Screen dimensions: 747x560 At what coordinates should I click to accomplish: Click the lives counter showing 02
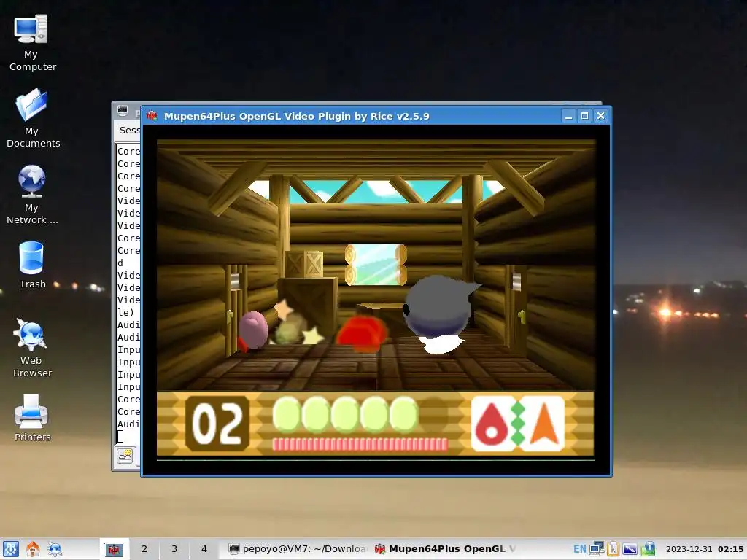pyautogui.click(x=217, y=424)
